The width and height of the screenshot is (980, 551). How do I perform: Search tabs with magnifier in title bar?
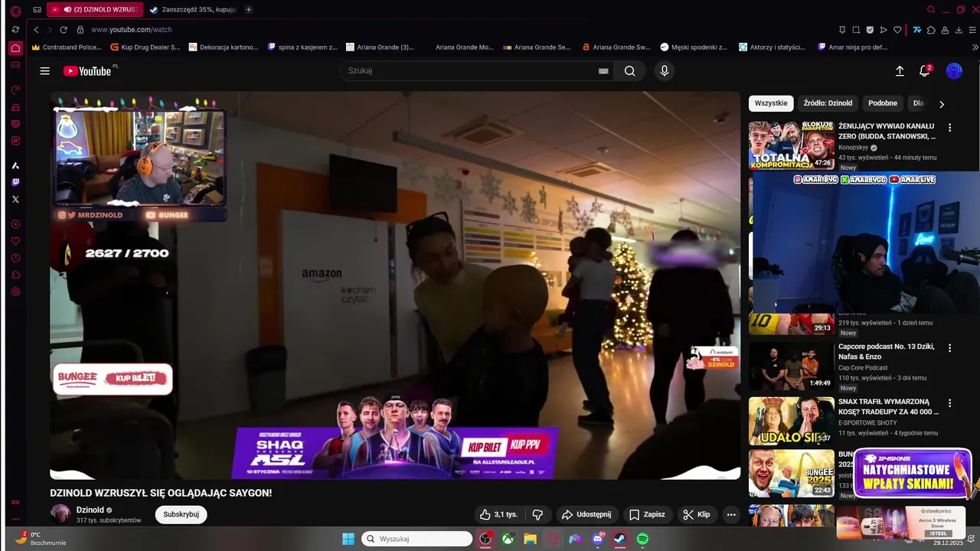coord(931,10)
